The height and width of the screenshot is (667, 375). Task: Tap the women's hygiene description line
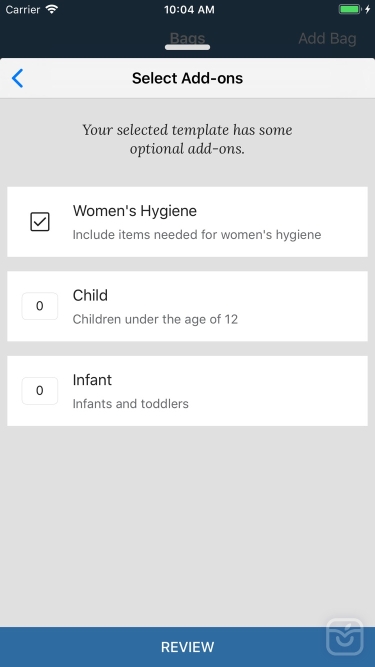point(197,235)
